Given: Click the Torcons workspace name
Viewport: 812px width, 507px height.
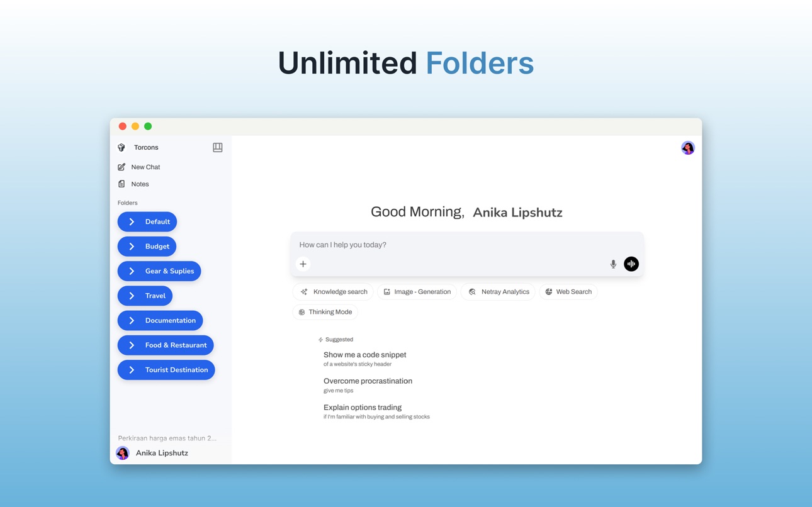Looking at the screenshot, I should point(146,147).
